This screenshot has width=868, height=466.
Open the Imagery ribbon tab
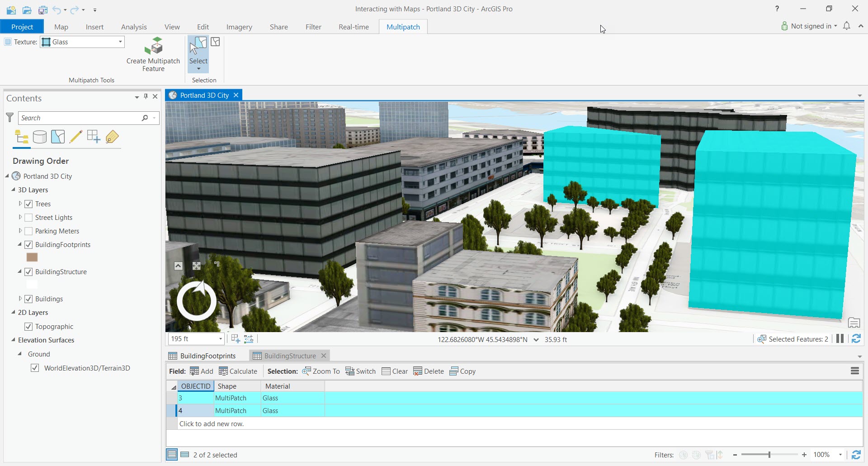(x=239, y=27)
